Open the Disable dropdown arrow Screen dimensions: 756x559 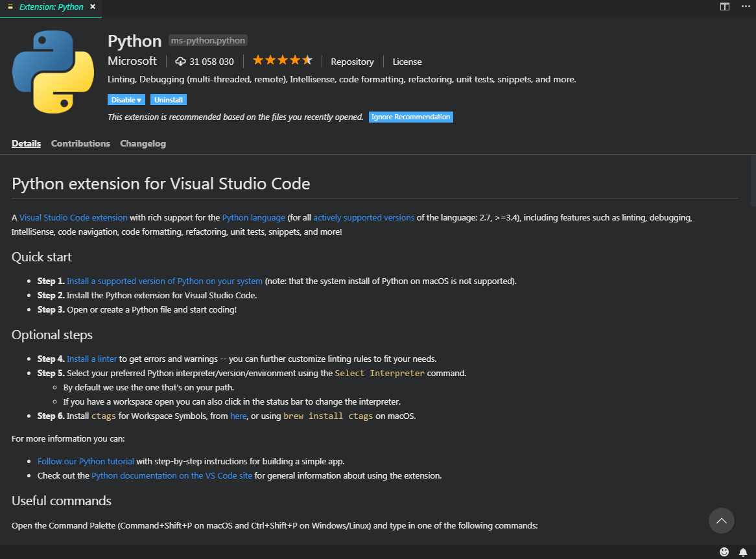click(x=138, y=99)
